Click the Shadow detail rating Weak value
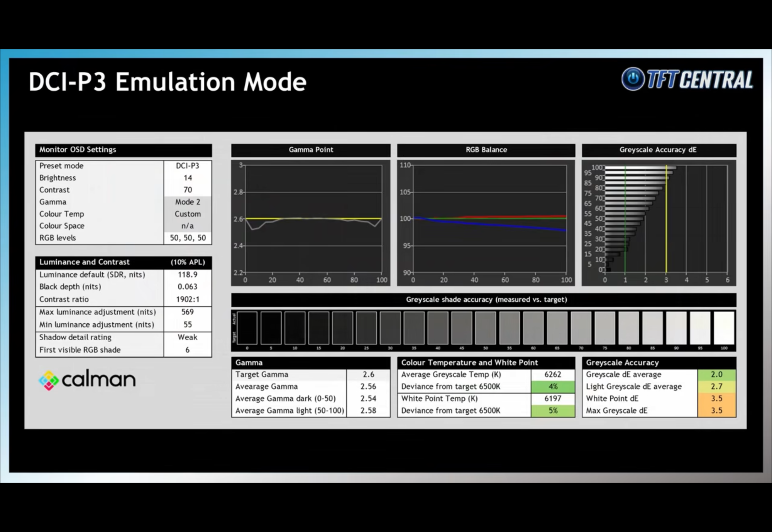This screenshot has width=772, height=532. (x=188, y=337)
